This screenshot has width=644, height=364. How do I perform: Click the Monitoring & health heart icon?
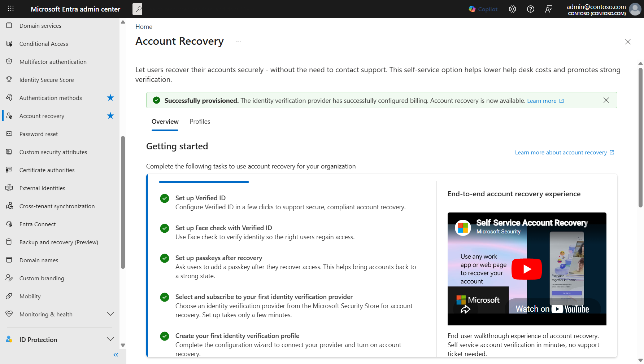(9, 314)
